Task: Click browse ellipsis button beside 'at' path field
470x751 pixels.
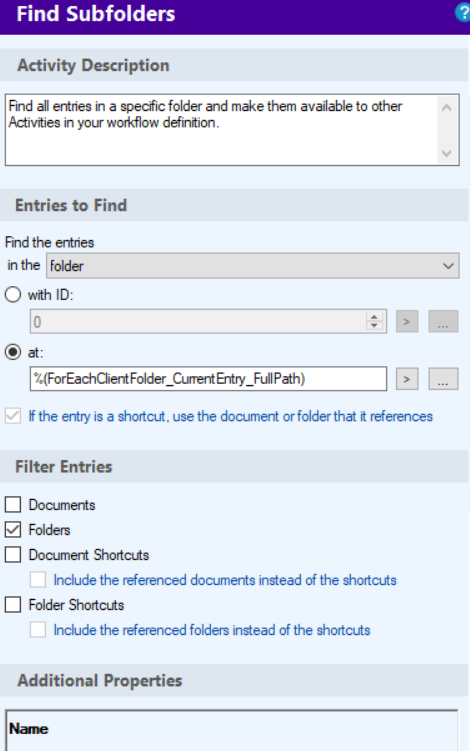Action: pos(443,379)
